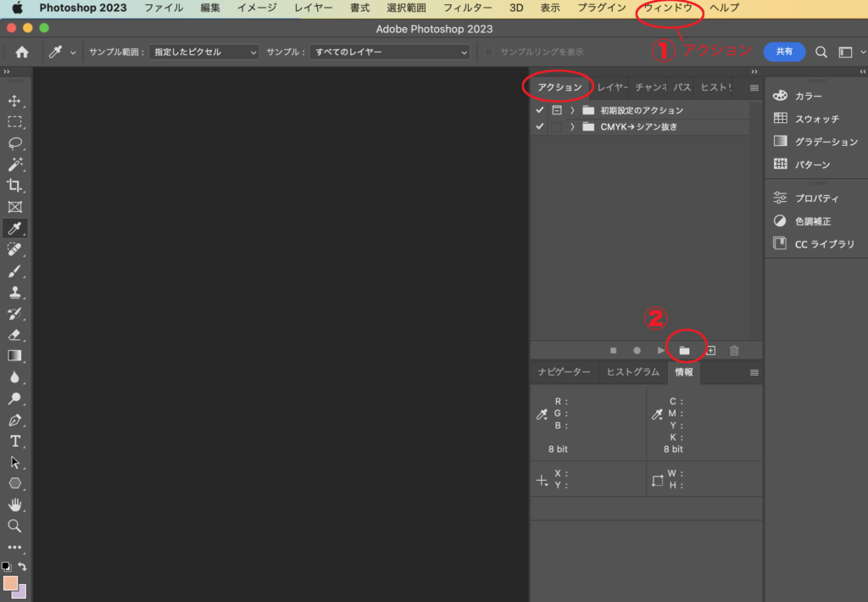Select the Frame tool
This screenshot has height=602, width=868.
tap(15, 207)
